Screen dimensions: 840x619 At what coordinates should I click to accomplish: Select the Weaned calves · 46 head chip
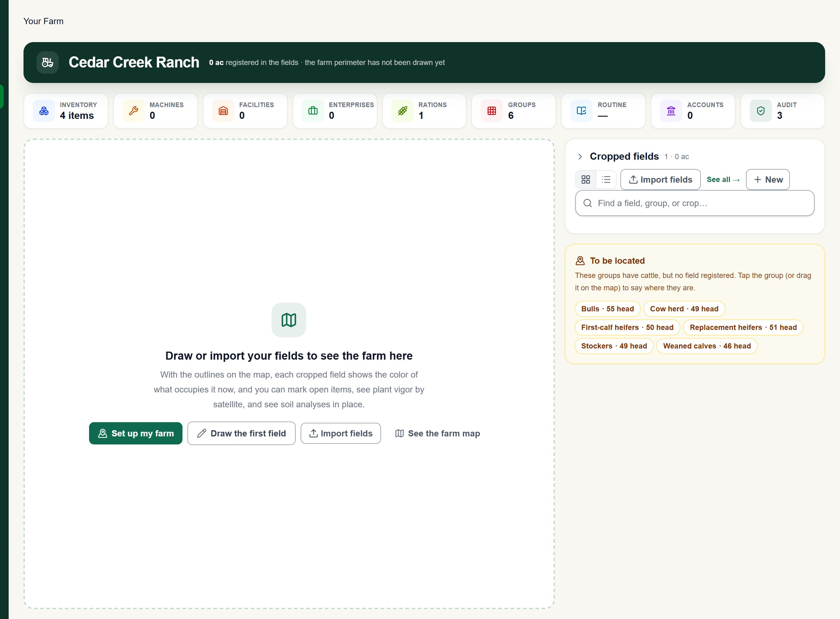tap(707, 346)
